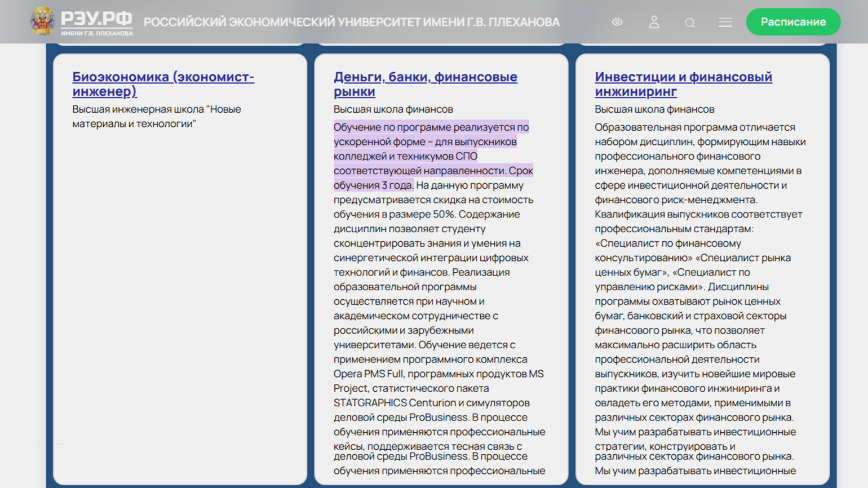The height and width of the screenshot is (488, 868).
Task: Click text "управлению рисками». Дисциплины"
Action: (x=682, y=287)
